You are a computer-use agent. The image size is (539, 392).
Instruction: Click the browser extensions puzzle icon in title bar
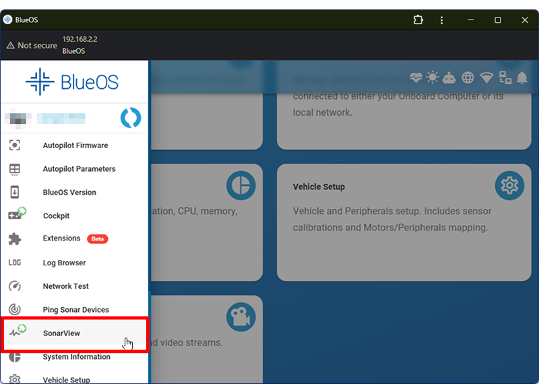click(x=418, y=20)
